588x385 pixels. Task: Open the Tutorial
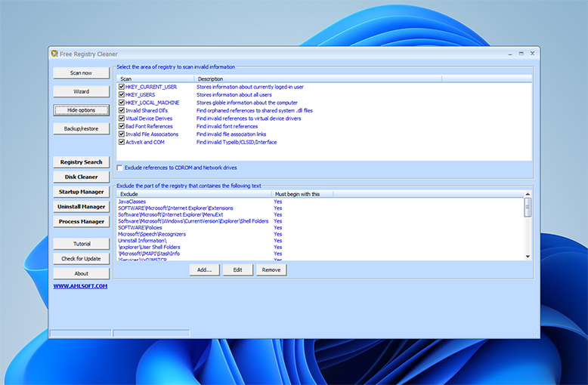click(81, 244)
